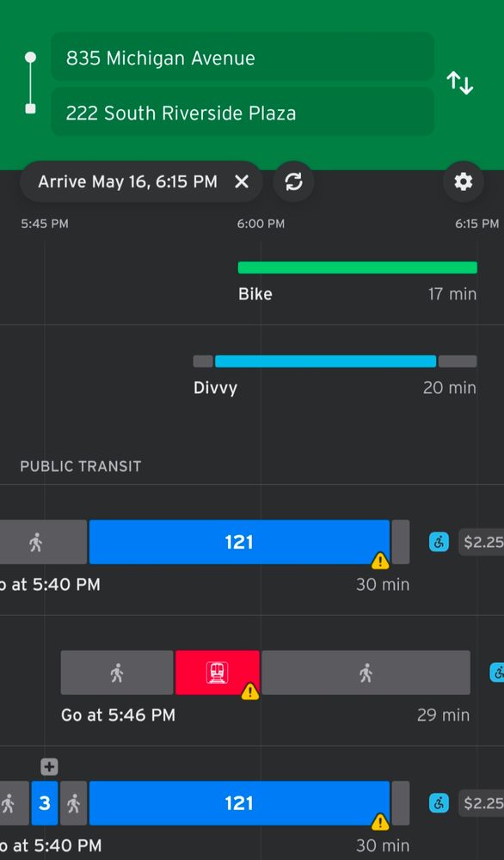Tap wheelchair accessibility icon on first route
Image resolution: width=504 pixels, height=860 pixels.
tap(439, 542)
